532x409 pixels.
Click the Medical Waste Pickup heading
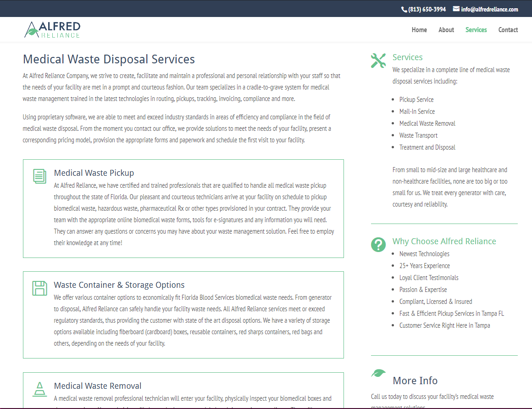click(x=94, y=173)
